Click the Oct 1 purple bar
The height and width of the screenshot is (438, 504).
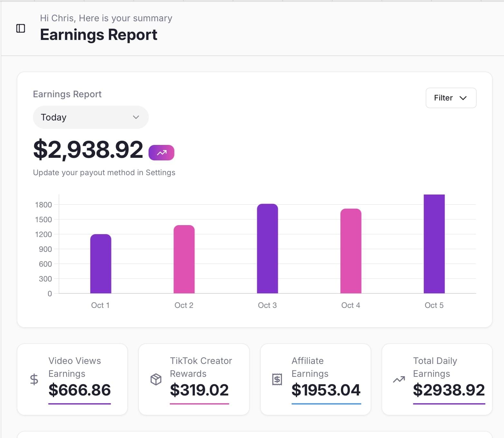click(x=101, y=264)
